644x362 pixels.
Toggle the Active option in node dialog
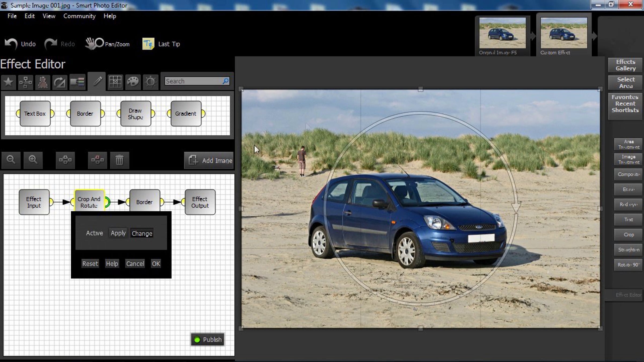pos(94,233)
